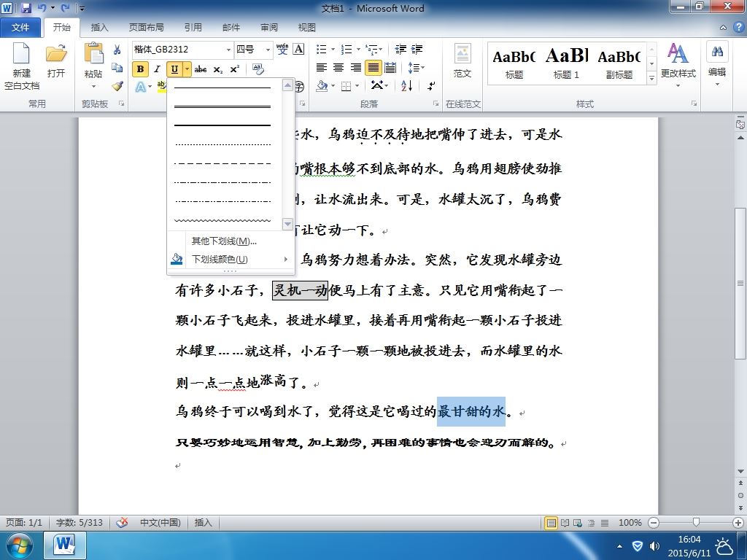This screenshot has width=747, height=560.
Task: Click the zoom in plus button
Action: [738, 523]
